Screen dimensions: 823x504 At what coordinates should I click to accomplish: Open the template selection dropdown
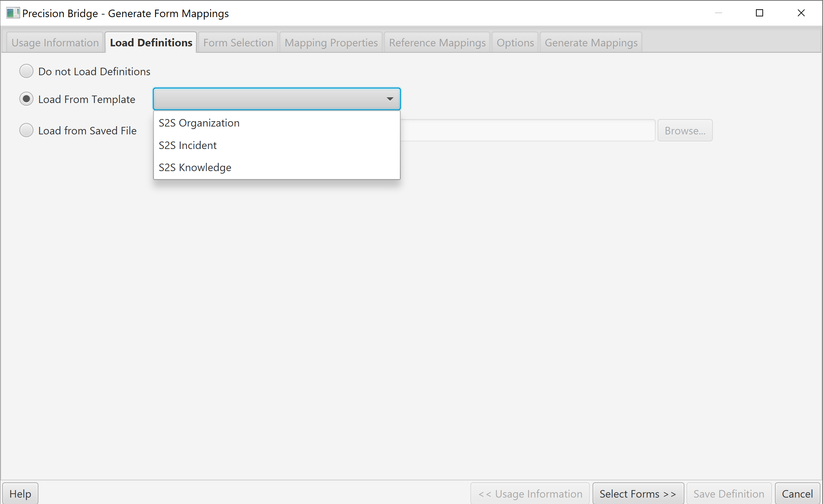point(389,99)
